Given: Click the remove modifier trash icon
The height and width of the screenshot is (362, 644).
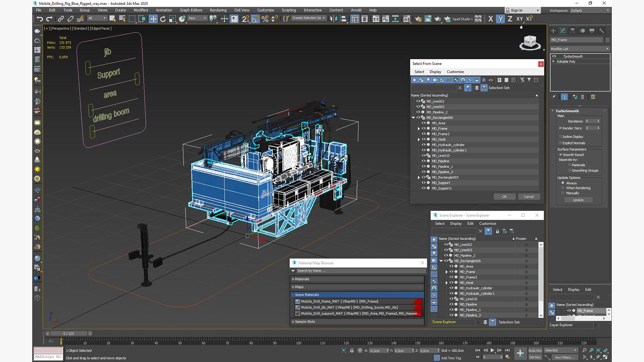Looking at the screenshot, I should click(x=583, y=97).
